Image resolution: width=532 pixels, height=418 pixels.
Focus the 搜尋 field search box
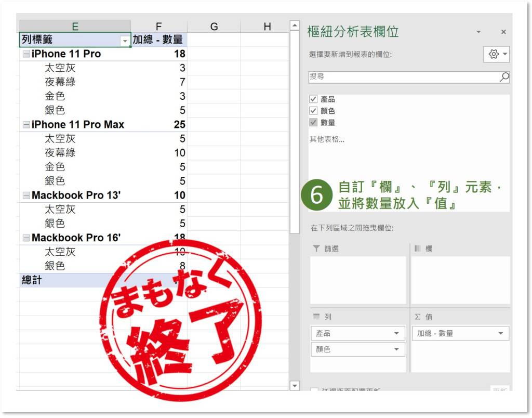[409, 77]
